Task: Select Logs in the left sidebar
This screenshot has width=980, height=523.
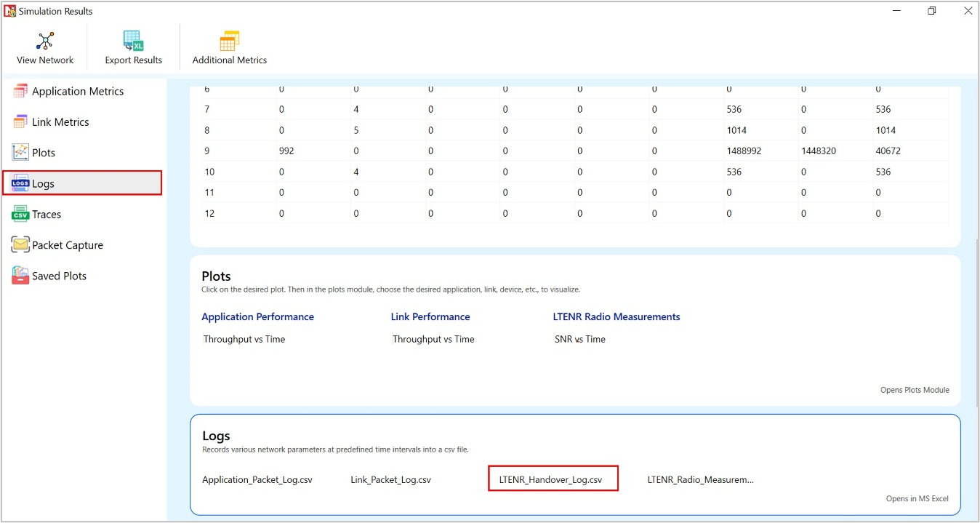Action: coord(81,183)
